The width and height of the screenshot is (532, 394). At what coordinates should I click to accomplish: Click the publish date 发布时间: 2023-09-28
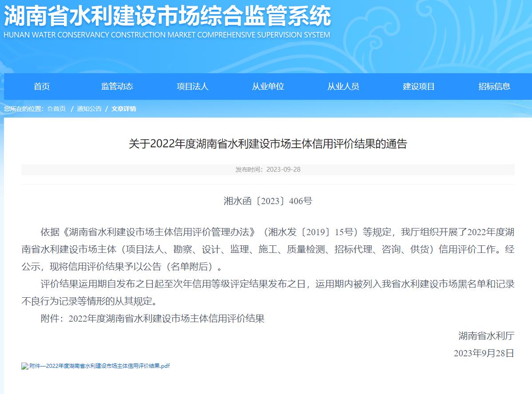[268, 169]
